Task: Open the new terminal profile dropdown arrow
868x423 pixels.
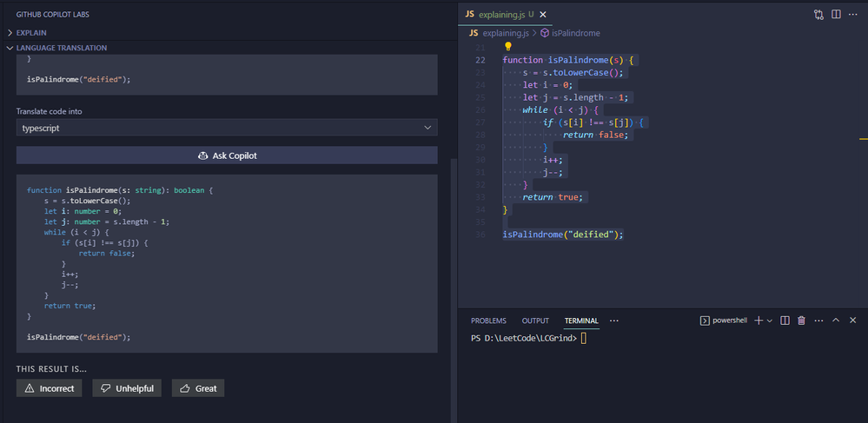Action: click(x=770, y=321)
